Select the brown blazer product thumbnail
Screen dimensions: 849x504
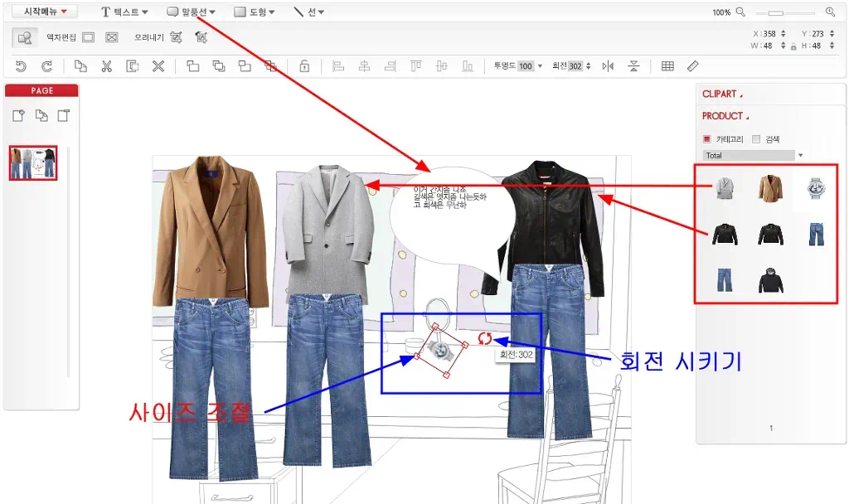(770, 188)
